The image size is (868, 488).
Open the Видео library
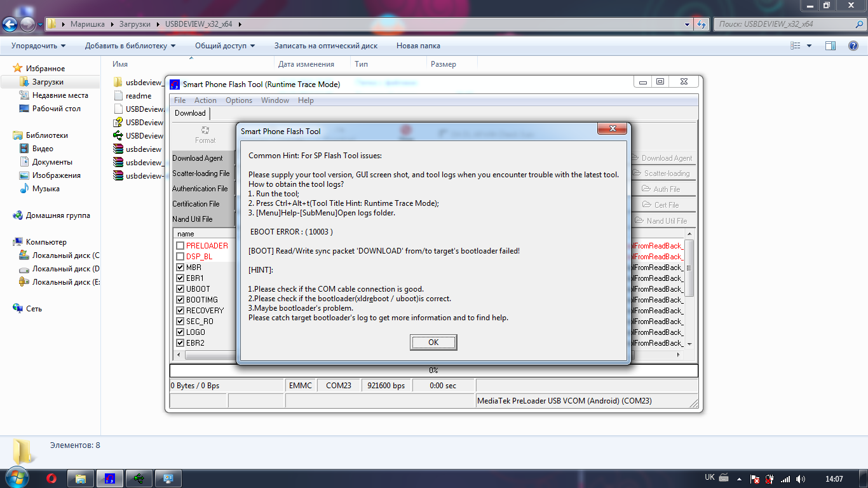tap(43, 149)
